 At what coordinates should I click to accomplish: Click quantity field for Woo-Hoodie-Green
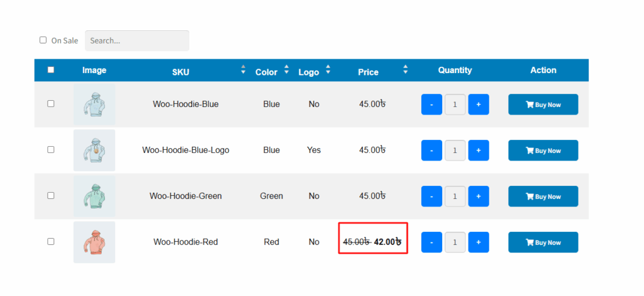coord(455,196)
